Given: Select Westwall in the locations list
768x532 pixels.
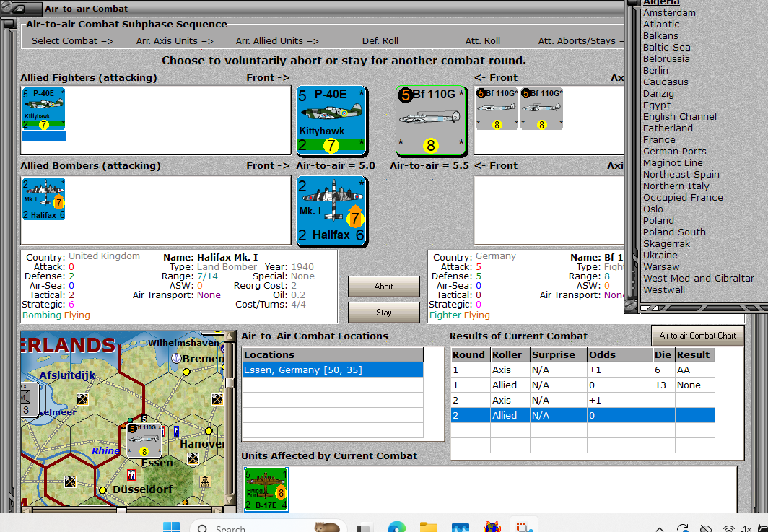Looking at the screenshot, I should (x=663, y=289).
